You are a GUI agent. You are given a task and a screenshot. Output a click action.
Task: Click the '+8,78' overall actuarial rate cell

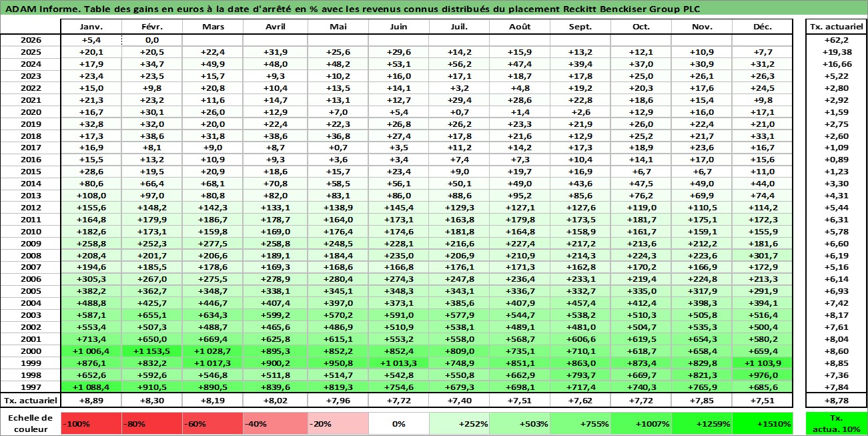click(836, 401)
